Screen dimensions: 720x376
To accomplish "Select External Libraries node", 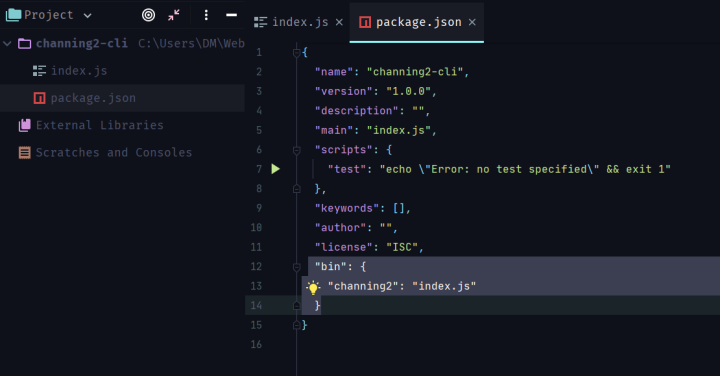I will [100, 125].
